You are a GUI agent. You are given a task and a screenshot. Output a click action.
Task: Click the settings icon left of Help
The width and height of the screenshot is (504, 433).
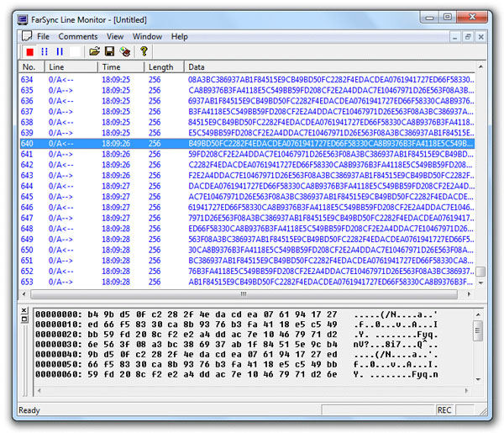(x=125, y=51)
